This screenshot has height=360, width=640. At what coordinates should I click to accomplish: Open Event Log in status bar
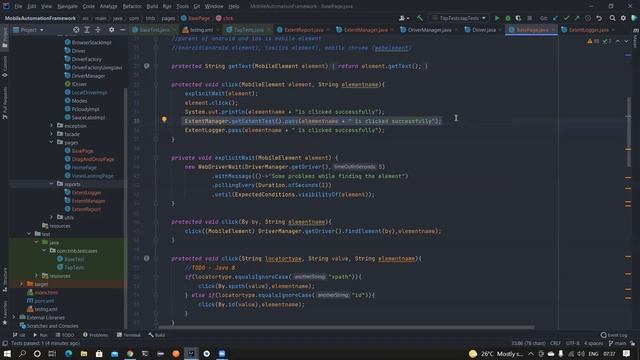pyautogui.click(x=614, y=335)
